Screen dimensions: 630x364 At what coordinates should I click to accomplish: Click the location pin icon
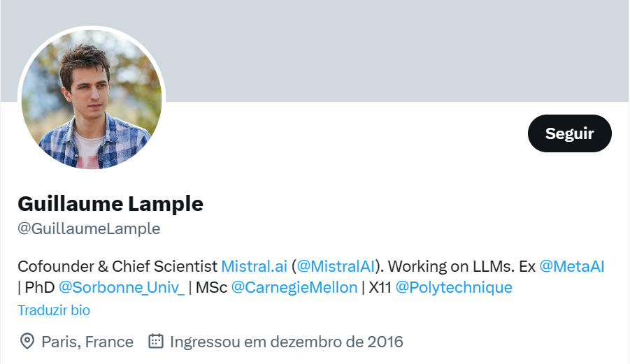27,342
